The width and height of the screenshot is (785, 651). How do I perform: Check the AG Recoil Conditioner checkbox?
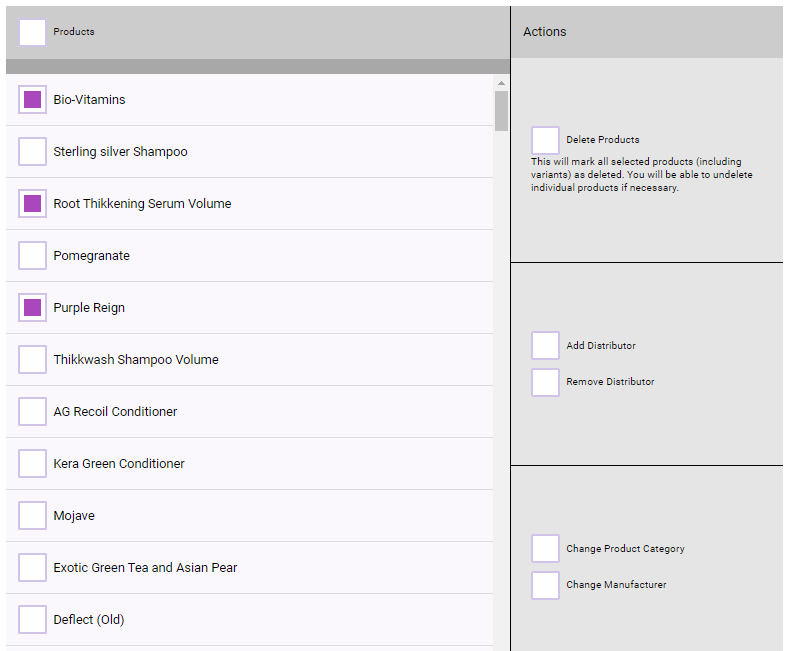33,412
